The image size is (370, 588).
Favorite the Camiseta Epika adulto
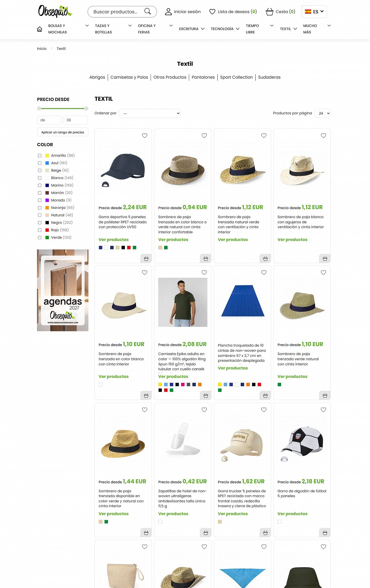[204, 273]
